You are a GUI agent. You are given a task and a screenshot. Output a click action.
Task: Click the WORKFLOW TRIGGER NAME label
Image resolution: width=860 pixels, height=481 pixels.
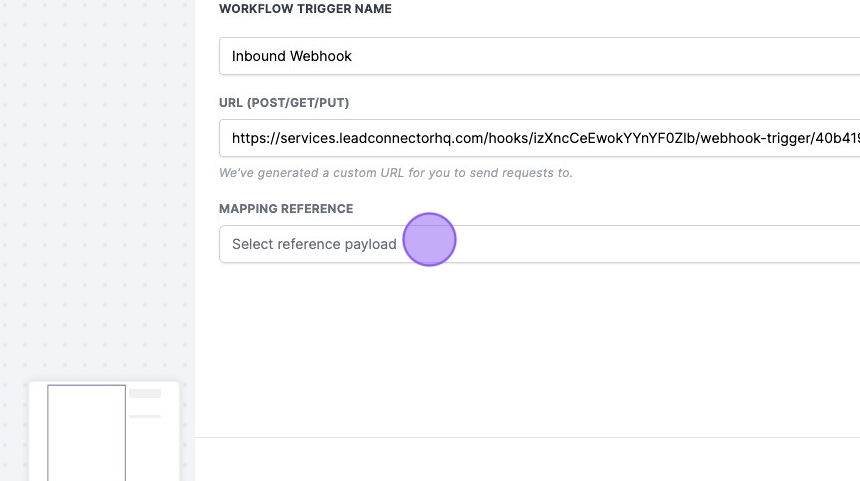pos(305,9)
